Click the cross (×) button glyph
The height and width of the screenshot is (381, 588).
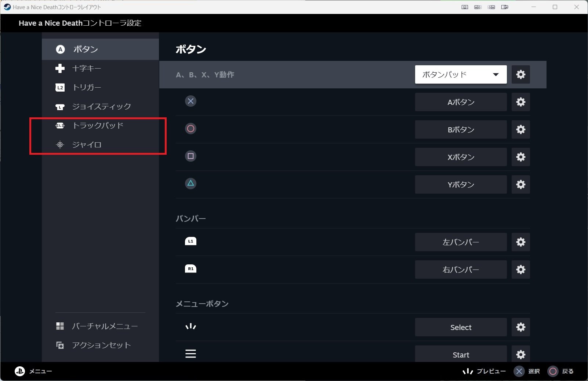190,101
